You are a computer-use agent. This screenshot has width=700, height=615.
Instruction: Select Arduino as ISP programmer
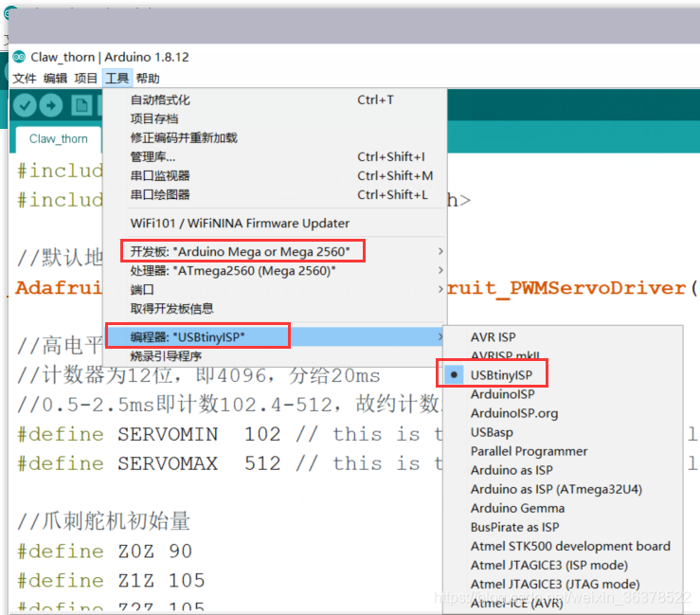pyautogui.click(x=563, y=470)
